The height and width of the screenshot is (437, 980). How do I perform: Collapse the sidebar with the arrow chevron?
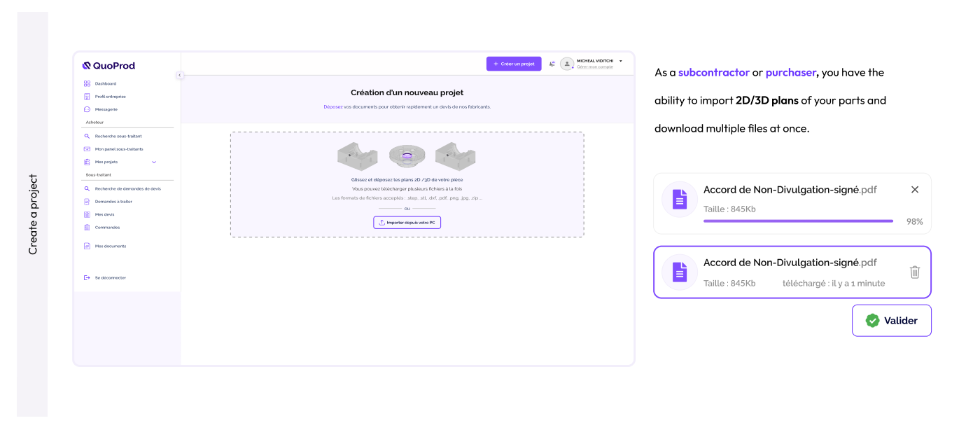(181, 74)
